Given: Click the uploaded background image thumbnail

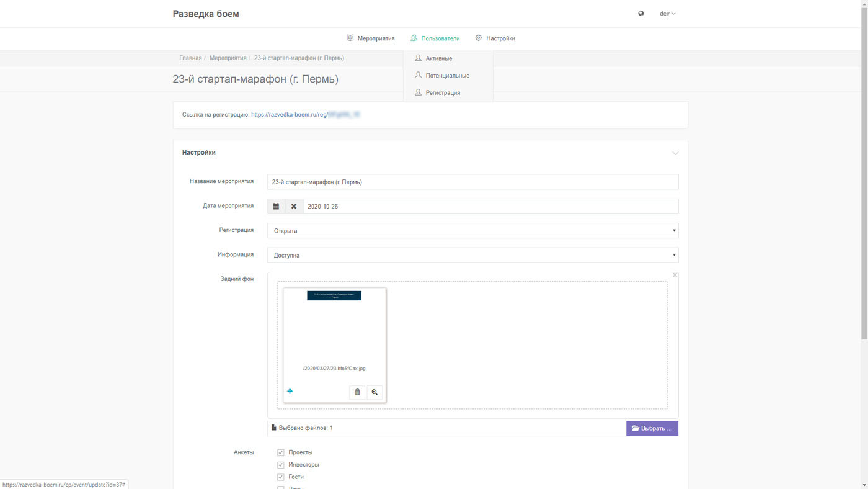Looking at the screenshot, I should tap(334, 296).
